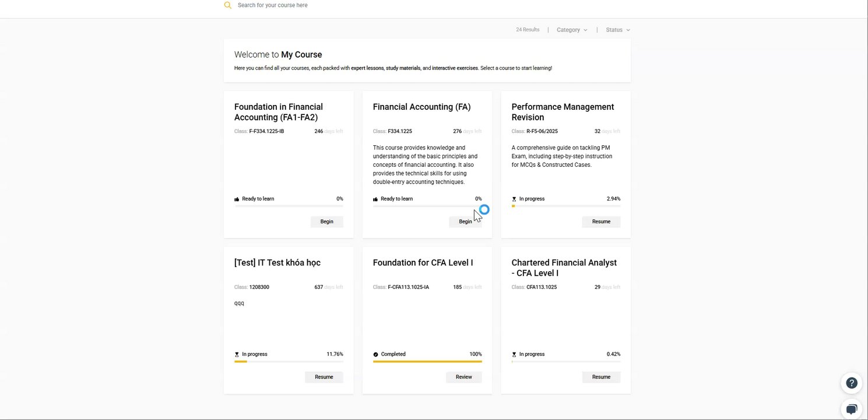
Task: Click hourglass icon on Performance Management Revision
Action: [x=514, y=199]
